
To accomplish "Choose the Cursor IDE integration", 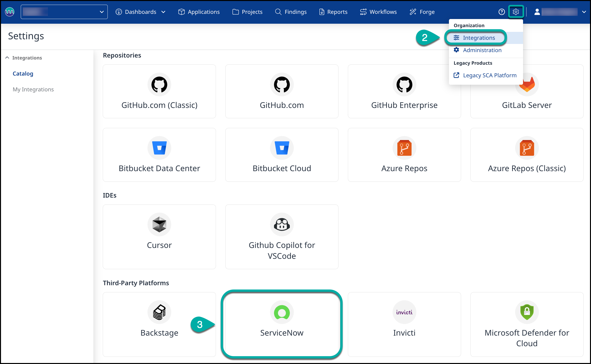I will point(159,236).
